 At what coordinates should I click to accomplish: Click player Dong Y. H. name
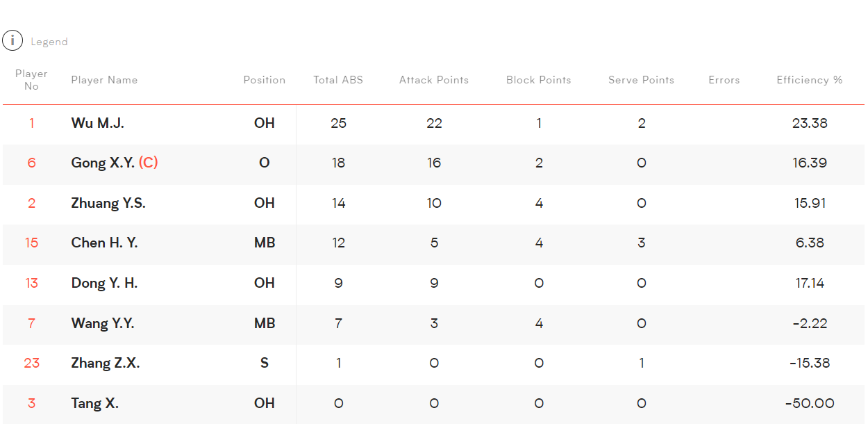pos(104,283)
